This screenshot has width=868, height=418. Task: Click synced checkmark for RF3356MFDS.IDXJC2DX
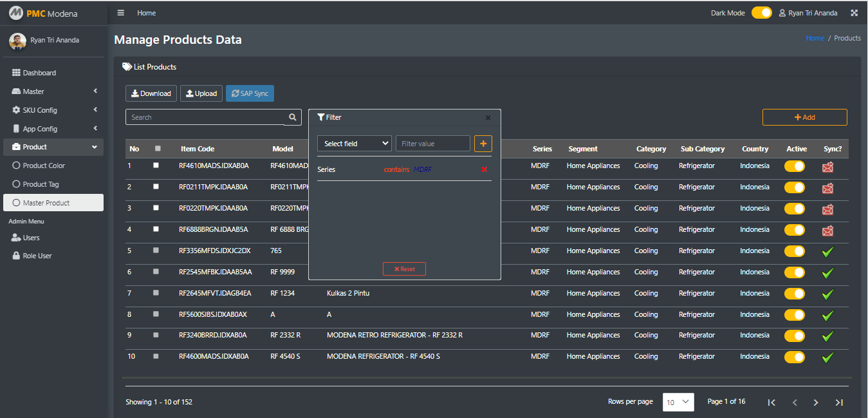point(828,252)
